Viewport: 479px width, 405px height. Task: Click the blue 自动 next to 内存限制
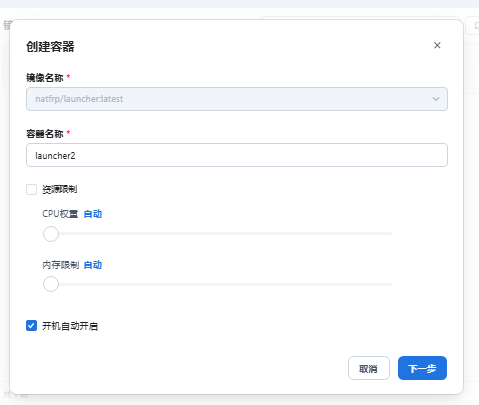[93, 265]
